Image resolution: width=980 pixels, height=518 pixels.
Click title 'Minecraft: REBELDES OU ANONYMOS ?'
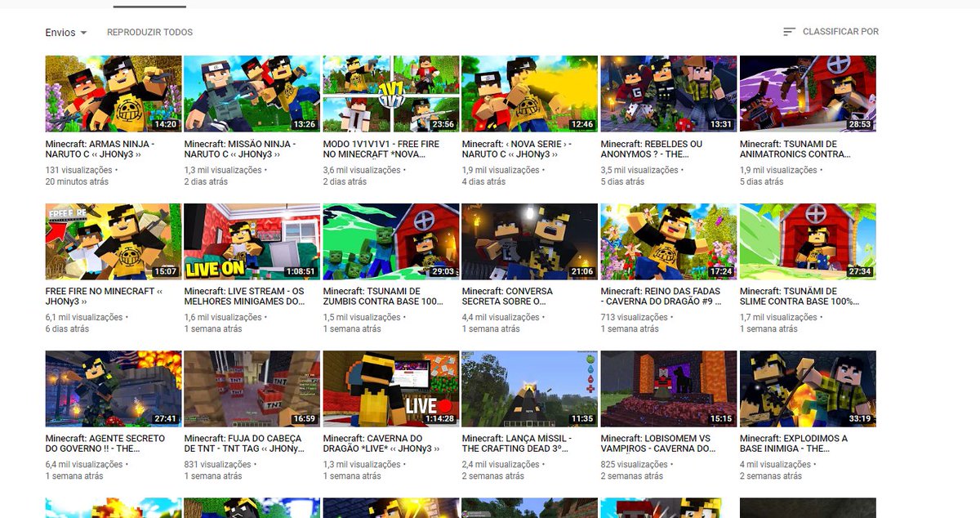[652, 149]
